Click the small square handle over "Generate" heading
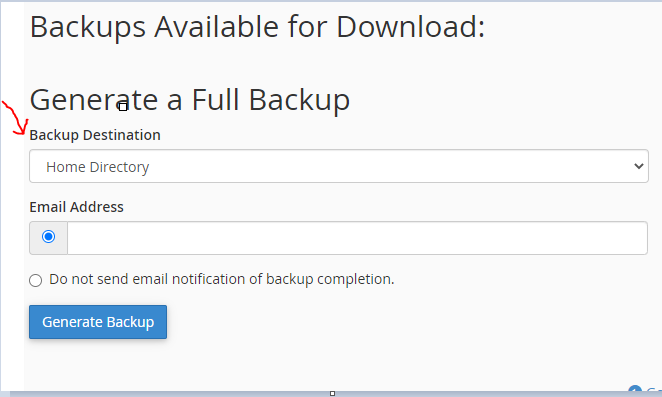The image size is (662, 397). point(123,107)
